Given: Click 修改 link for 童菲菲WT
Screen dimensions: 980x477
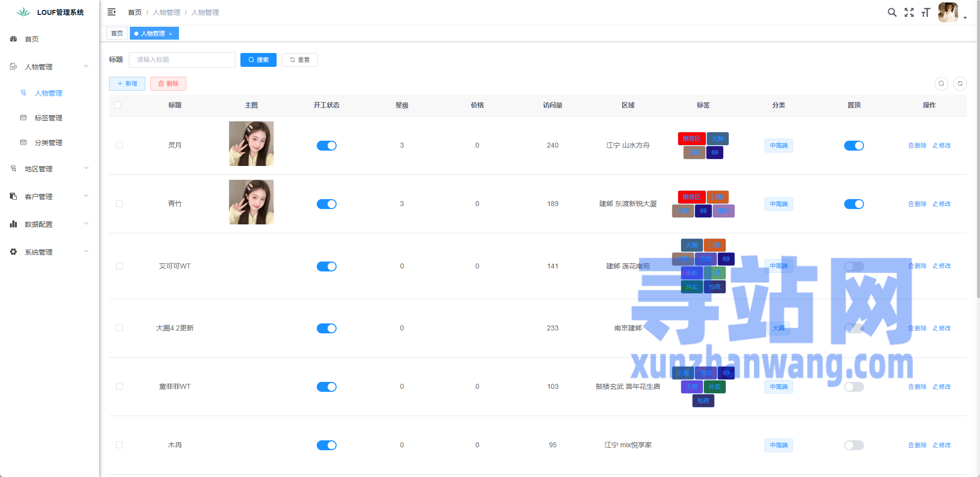Looking at the screenshot, I should pos(942,387).
